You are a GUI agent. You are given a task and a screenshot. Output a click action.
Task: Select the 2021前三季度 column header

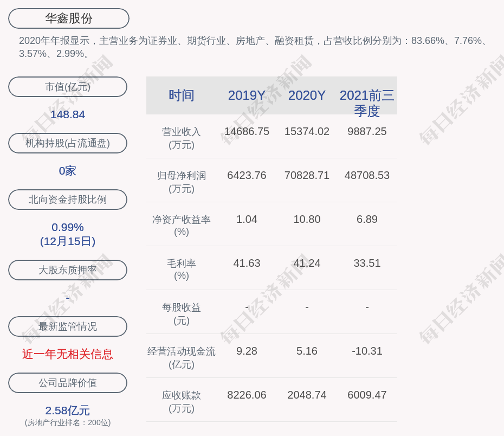[367, 103]
